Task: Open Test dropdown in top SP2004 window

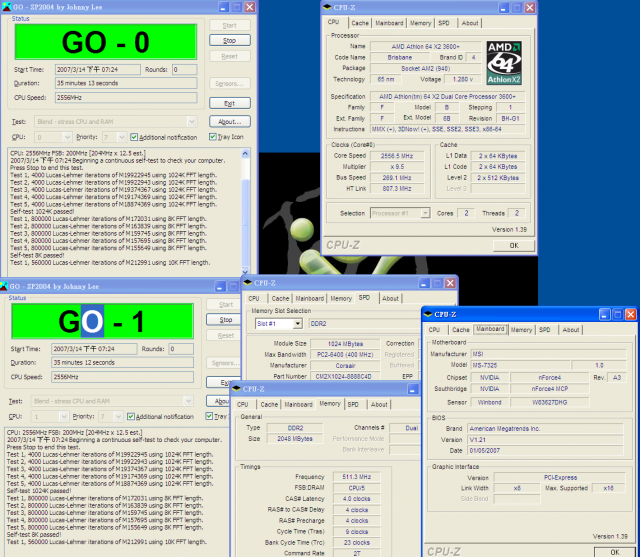Action: tap(191, 122)
